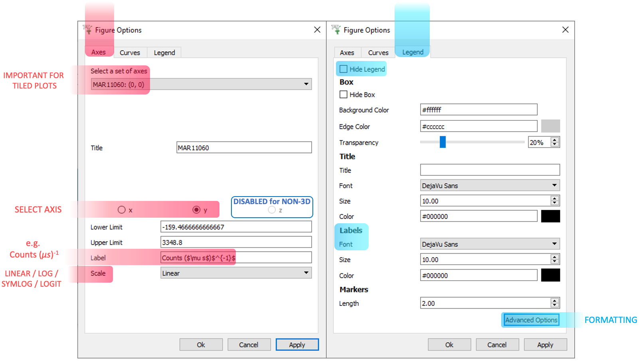Select the x axis radio button
This screenshot has width=642, height=364.
[x=122, y=210]
